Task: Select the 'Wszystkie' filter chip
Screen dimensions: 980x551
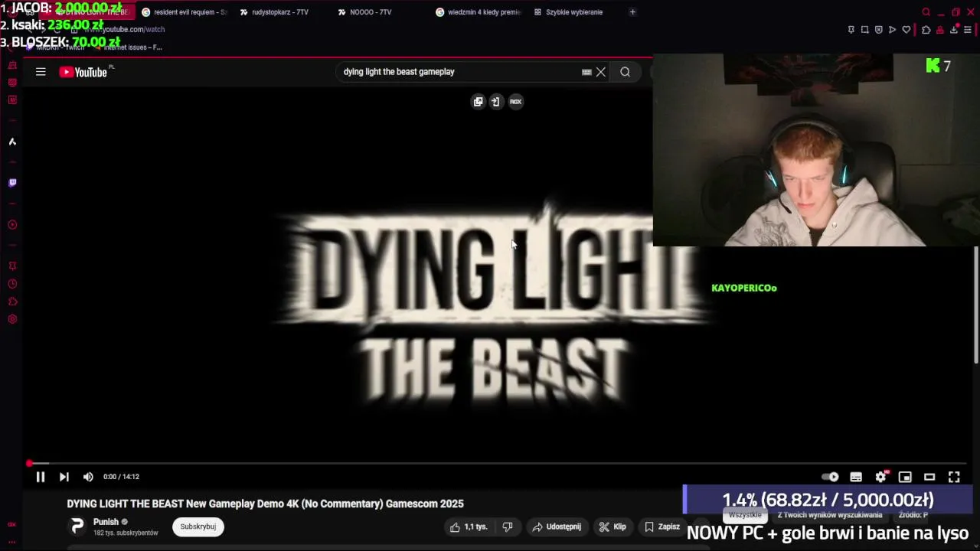Action: (x=745, y=515)
